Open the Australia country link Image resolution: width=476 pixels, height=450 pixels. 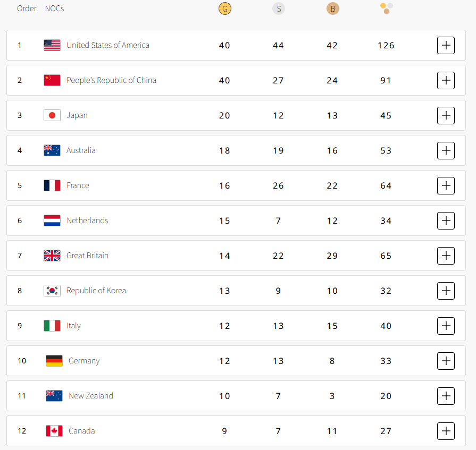click(x=81, y=150)
